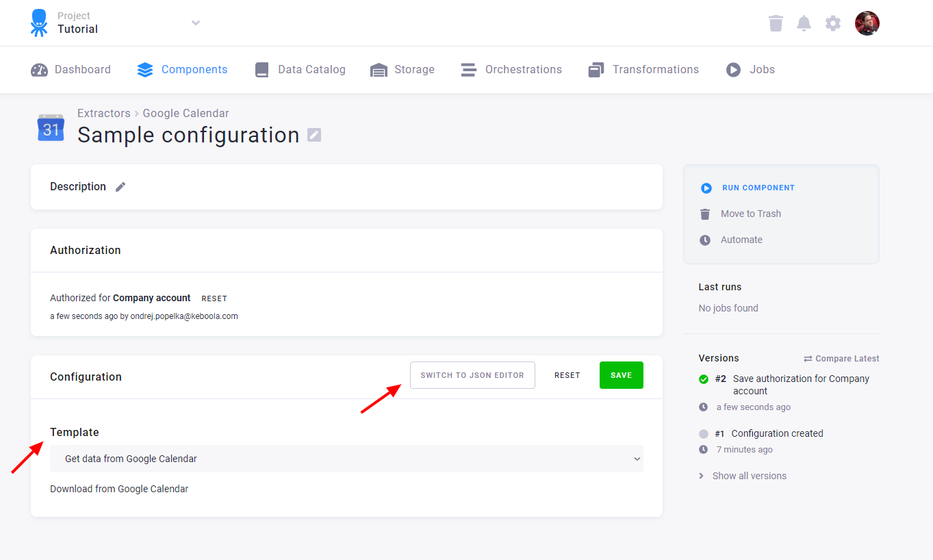Open settings gear icon
Viewport: 933px width, 560px height.
point(833,23)
